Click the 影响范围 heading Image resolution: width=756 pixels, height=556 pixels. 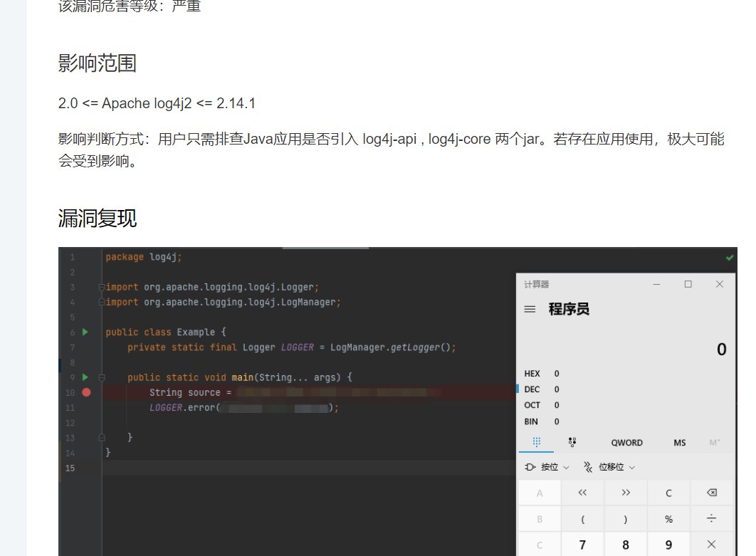[98, 63]
